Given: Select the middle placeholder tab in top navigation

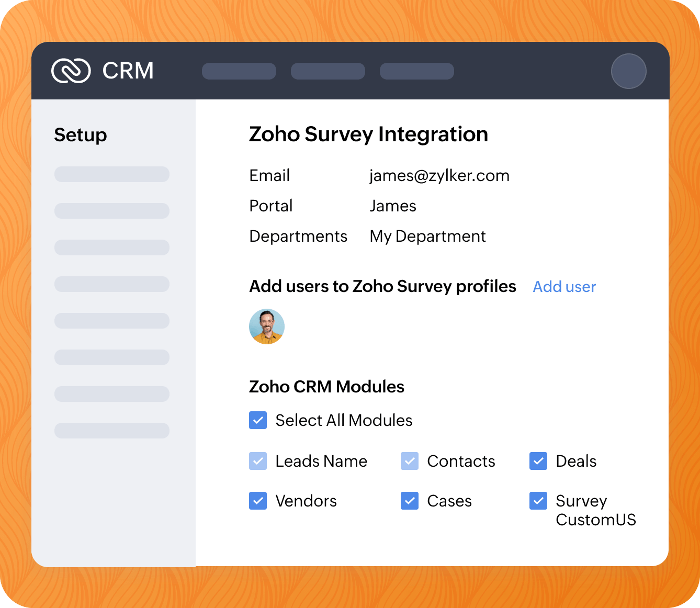Looking at the screenshot, I should pyautogui.click(x=328, y=71).
